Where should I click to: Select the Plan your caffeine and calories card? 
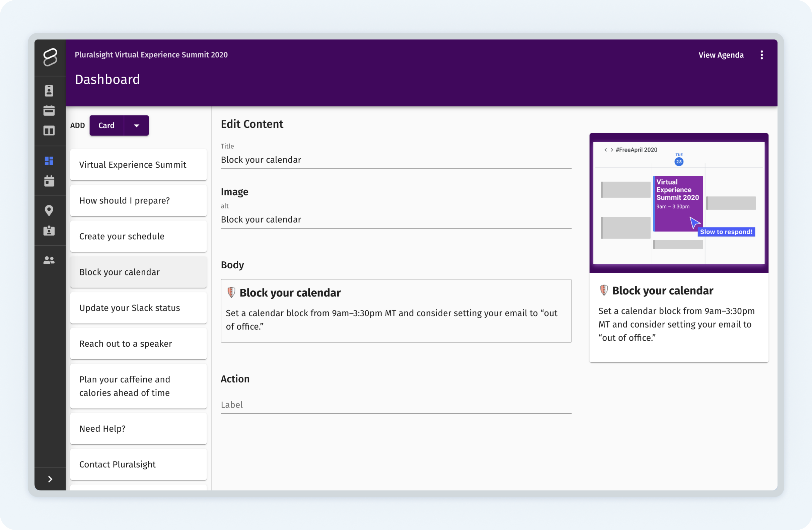click(139, 386)
